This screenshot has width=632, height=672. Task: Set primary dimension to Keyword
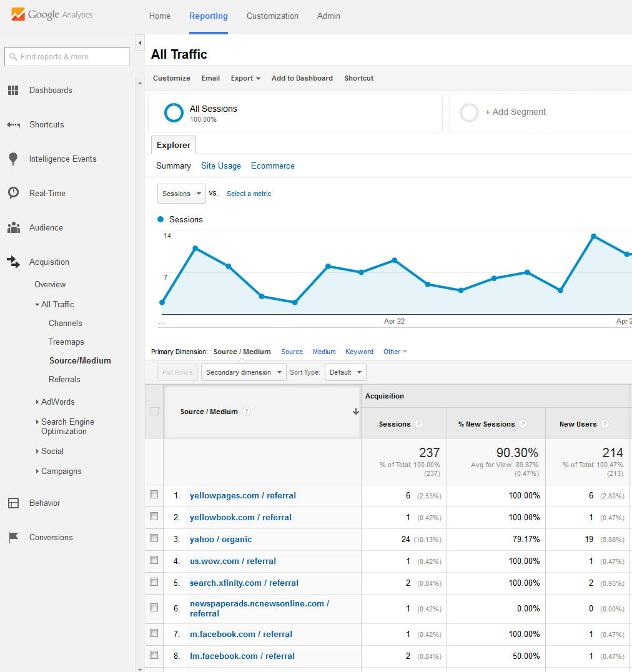pos(360,352)
